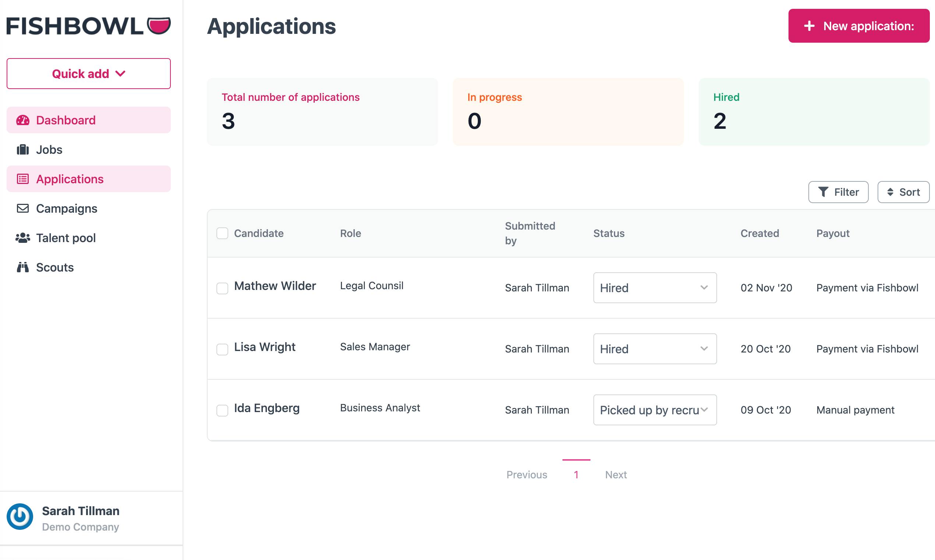Click the Hired summary card
935x560 pixels.
(814, 112)
